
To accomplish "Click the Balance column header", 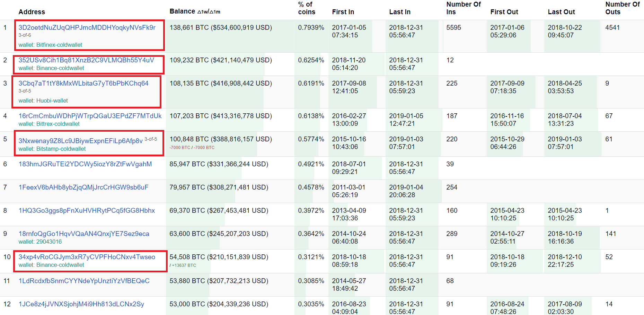I will tap(182, 11).
